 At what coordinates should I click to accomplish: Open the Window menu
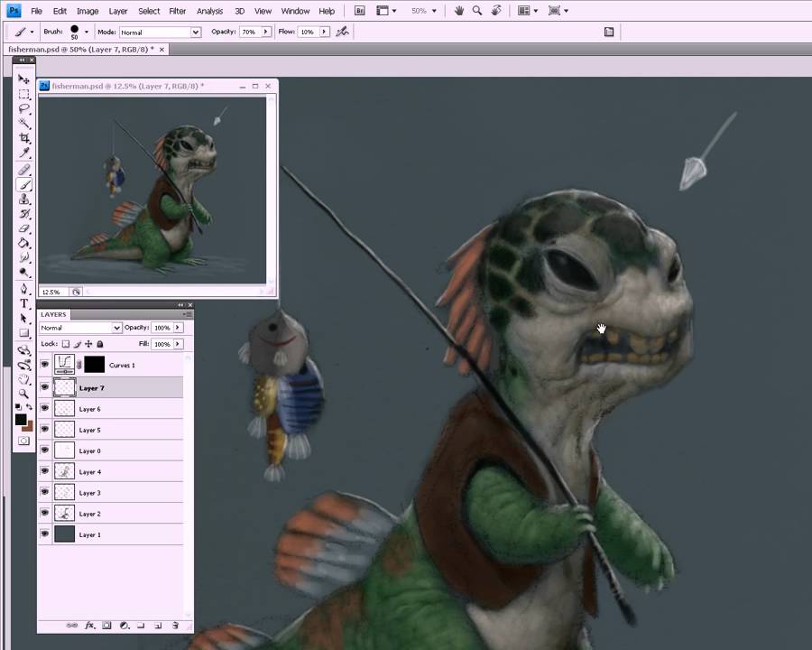click(295, 11)
